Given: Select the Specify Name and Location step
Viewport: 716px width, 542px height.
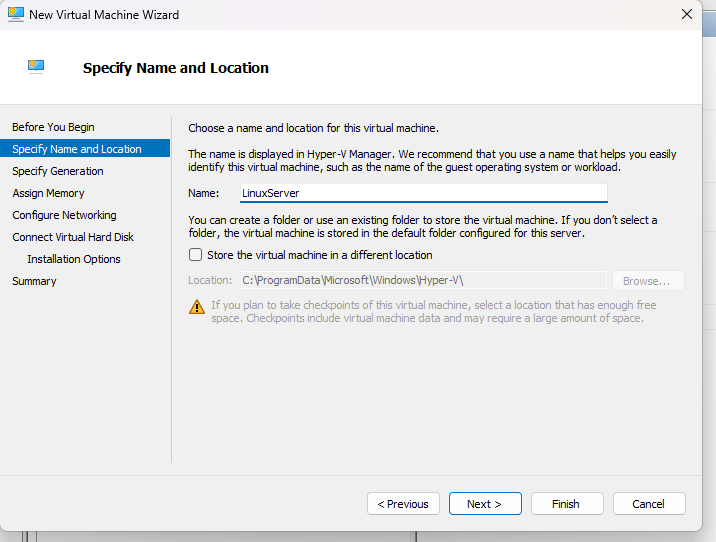Looking at the screenshot, I should pyautogui.click(x=77, y=149).
